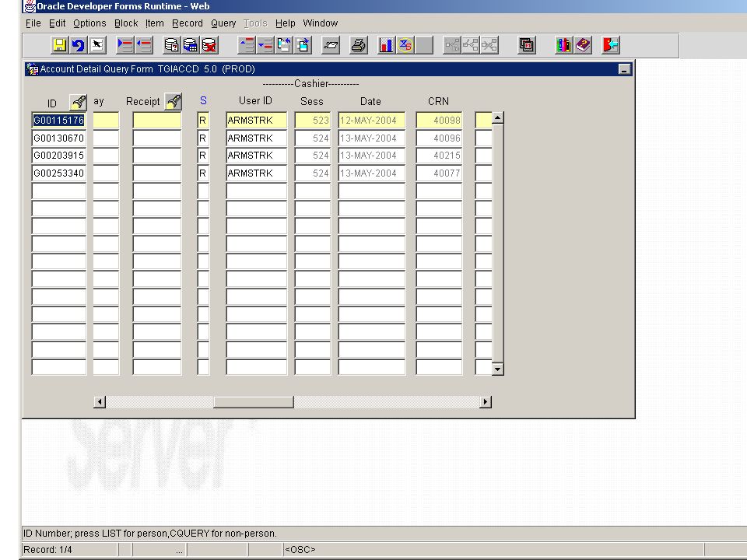Select ID field containing G00203915
This screenshot has width=747, height=560.
[x=58, y=156]
